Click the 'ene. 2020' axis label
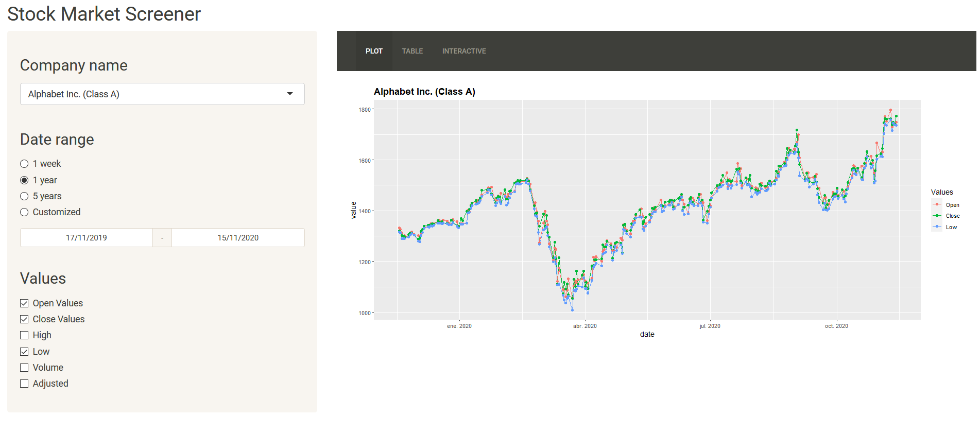 tap(459, 326)
